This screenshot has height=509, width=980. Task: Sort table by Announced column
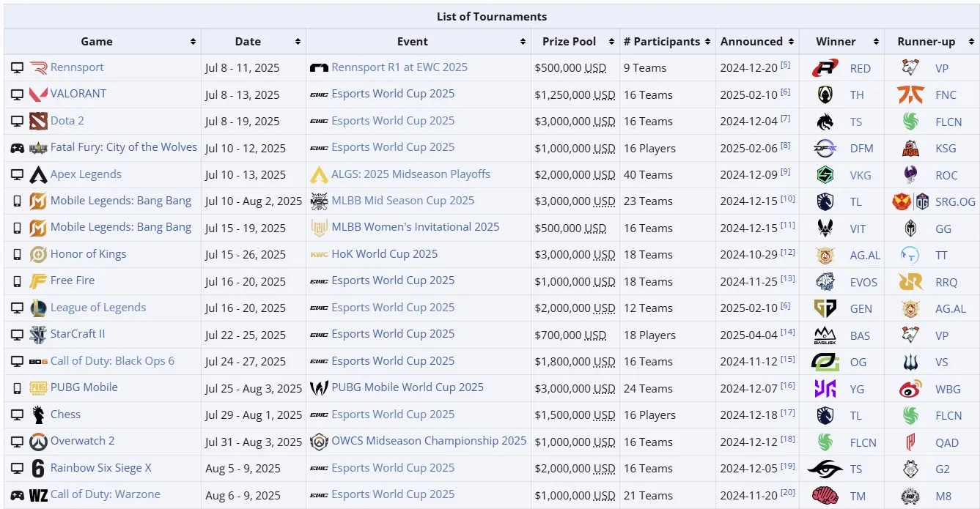tap(790, 42)
